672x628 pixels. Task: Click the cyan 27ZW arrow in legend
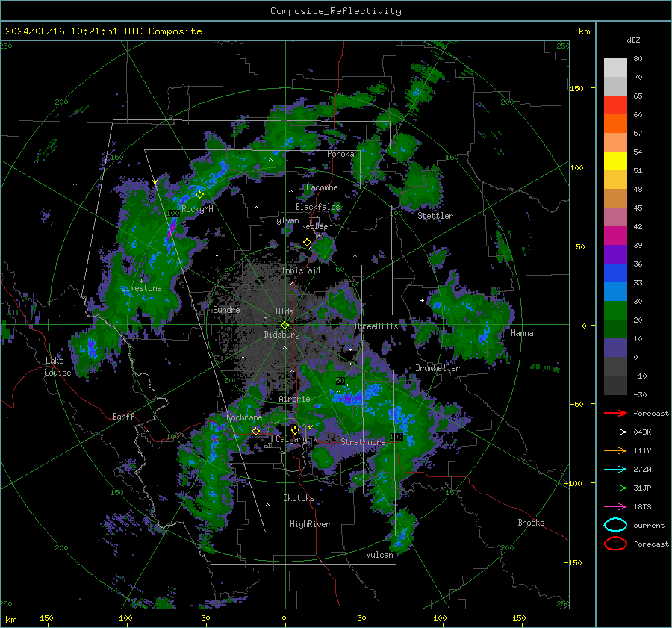pyautogui.click(x=615, y=470)
